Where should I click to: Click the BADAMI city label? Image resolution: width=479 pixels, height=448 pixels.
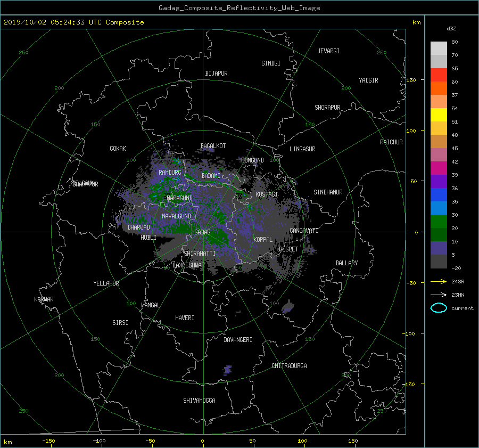(211, 176)
